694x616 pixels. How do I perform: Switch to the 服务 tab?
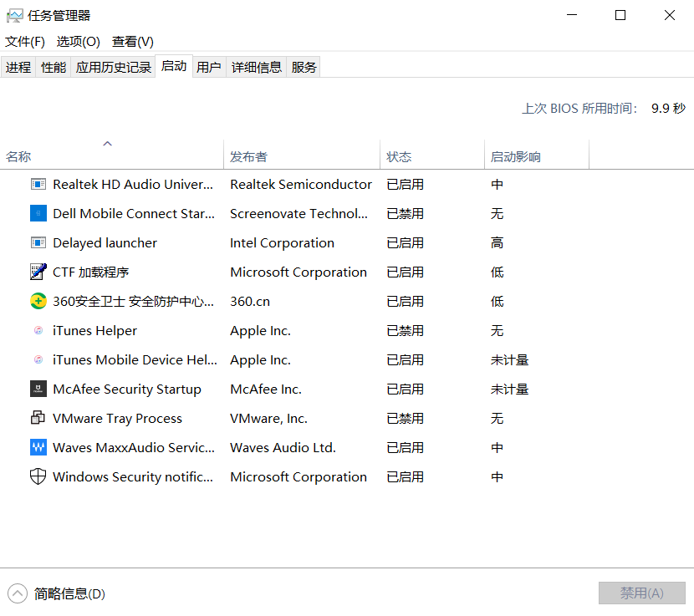point(304,67)
